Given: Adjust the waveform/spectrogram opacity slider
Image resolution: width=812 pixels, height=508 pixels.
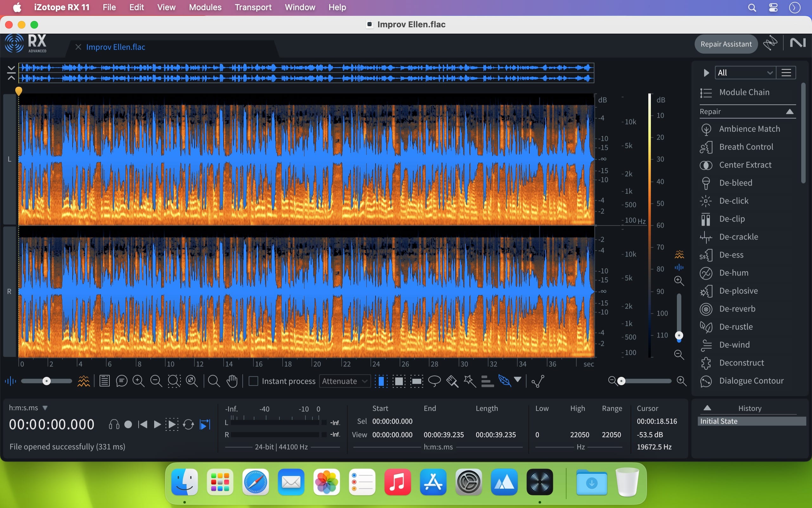Looking at the screenshot, I should click(47, 381).
